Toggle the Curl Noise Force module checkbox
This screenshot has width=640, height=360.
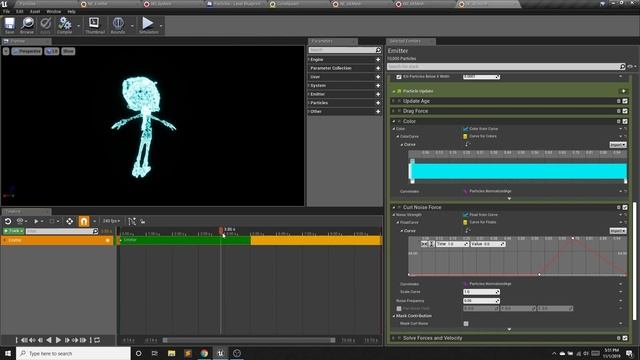tap(625, 207)
